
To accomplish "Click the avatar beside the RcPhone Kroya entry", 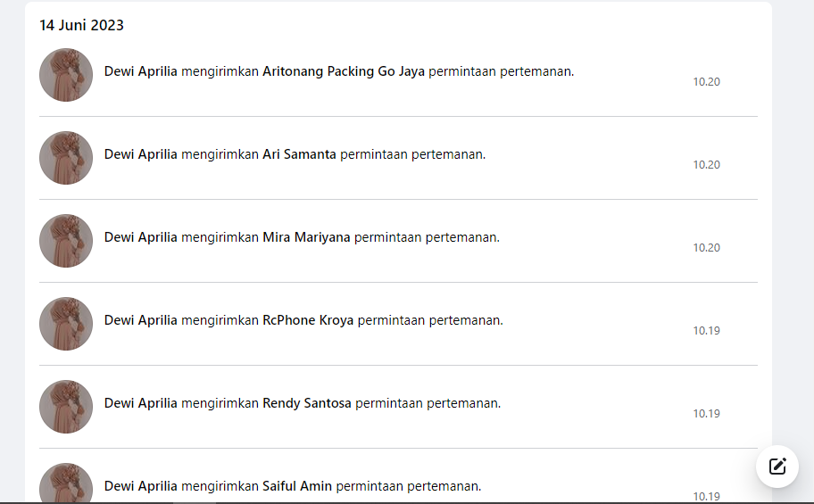I will pos(66,324).
